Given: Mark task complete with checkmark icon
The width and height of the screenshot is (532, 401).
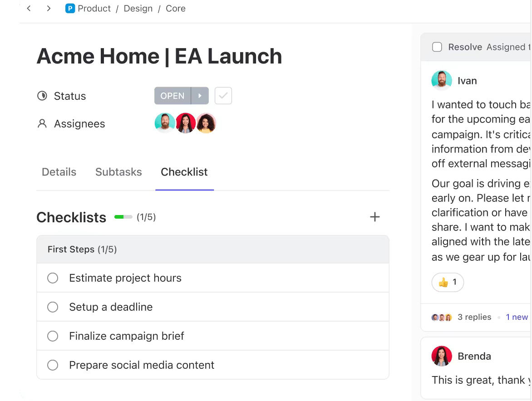Looking at the screenshot, I should coord(223,96).
